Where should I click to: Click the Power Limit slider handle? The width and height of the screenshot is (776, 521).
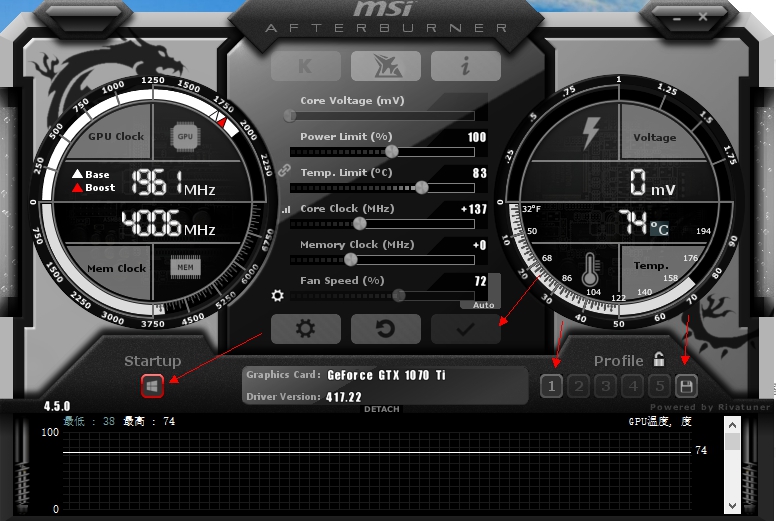(x=391, y=151)
